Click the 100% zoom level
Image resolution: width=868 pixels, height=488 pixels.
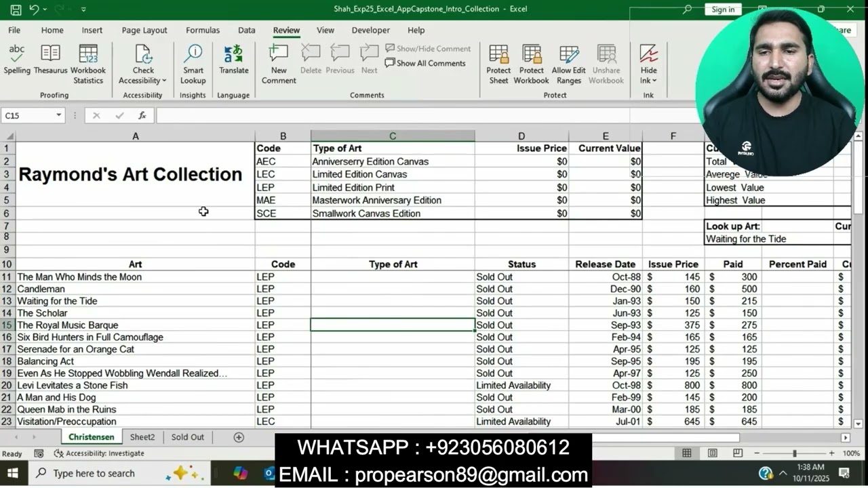[851, 453]
